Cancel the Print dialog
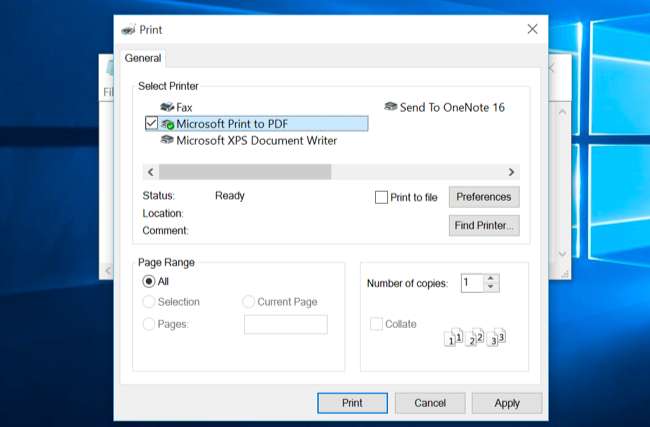The image size is (650, 427). click(x=430, y=403)
